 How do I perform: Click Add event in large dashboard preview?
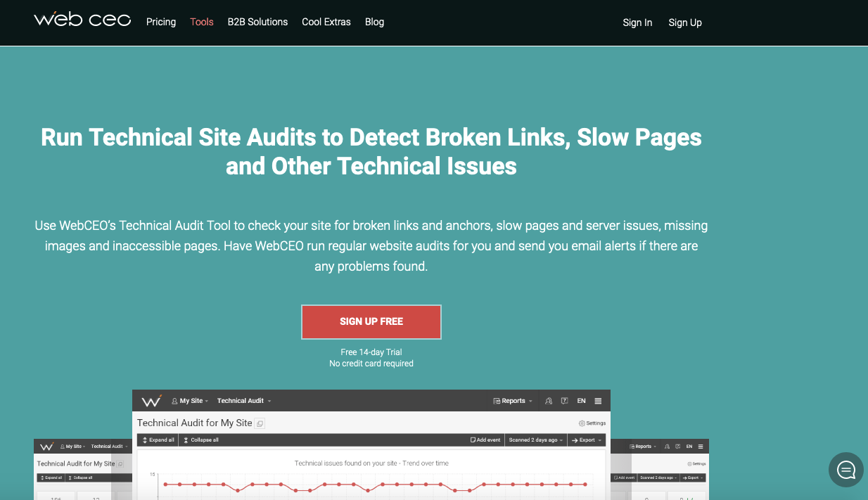click(x=485, y=440)
